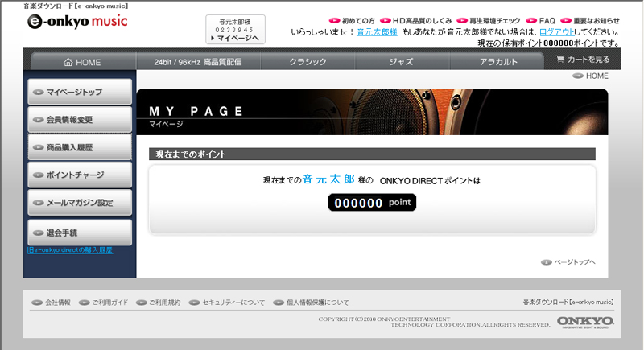Open セキュリティーについて footer link
This screenshot has width=644, height=350.
[227, 303]
